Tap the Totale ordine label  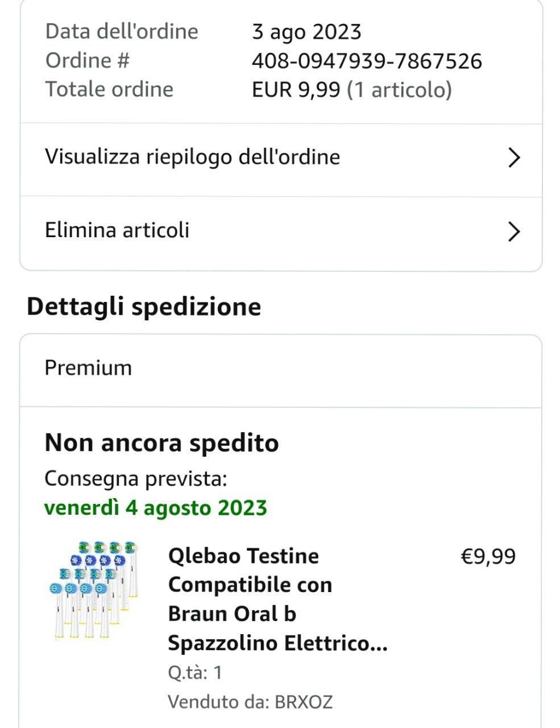tap(109, 89)
